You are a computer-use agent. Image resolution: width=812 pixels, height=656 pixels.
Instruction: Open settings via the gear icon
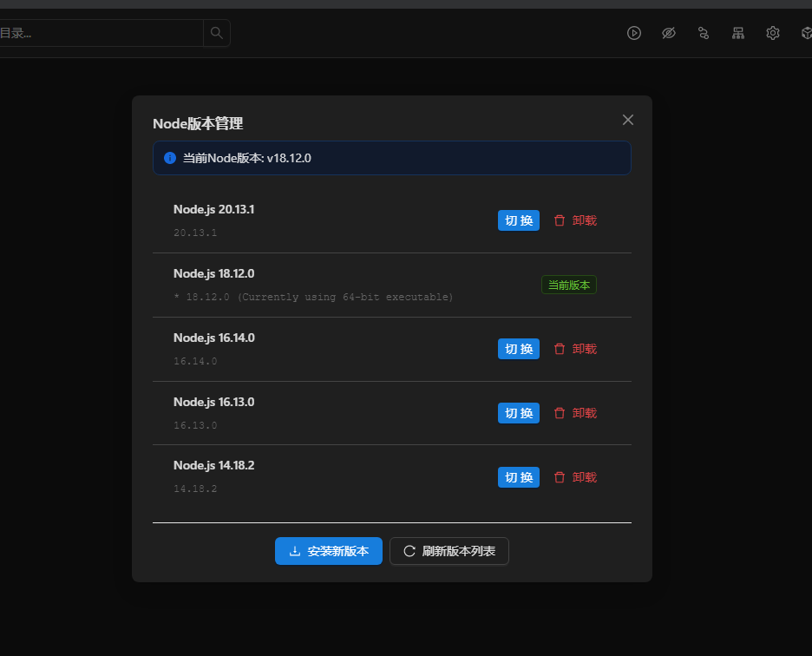773,33
